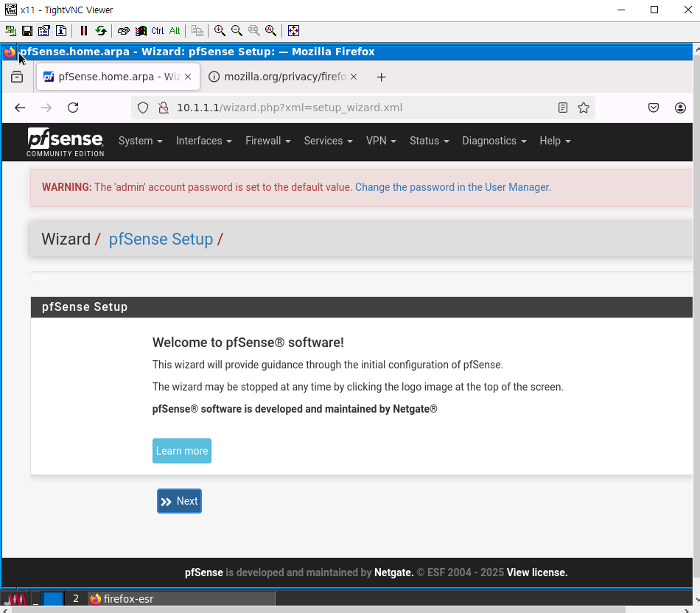The width and height of the screenshot is (700, 613).
Task: Click the 'Welcome to pfSense® software!' heading
Action: tap(248, 343)
